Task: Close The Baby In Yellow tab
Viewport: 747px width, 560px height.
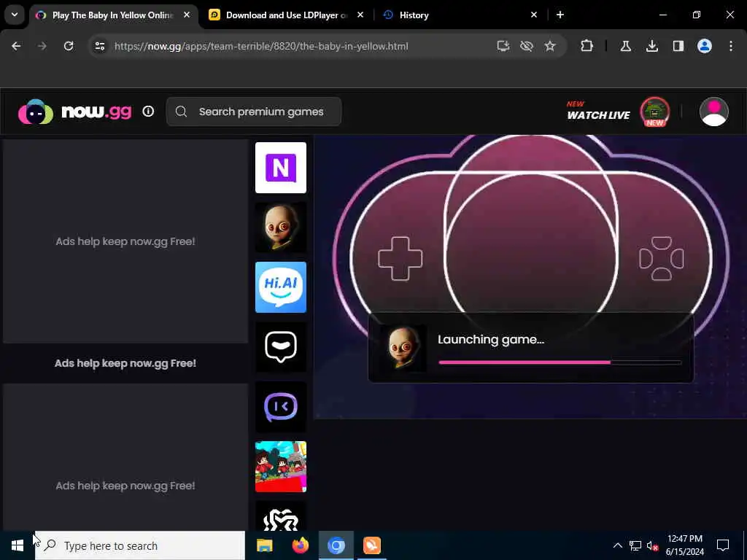Action: pyautogui.click(x=187, y=15)
